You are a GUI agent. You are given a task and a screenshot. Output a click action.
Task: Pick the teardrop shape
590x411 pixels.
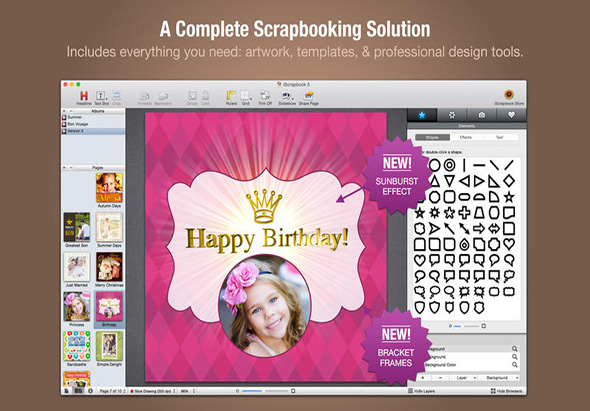pyautogui.click(x=464, y=244)
